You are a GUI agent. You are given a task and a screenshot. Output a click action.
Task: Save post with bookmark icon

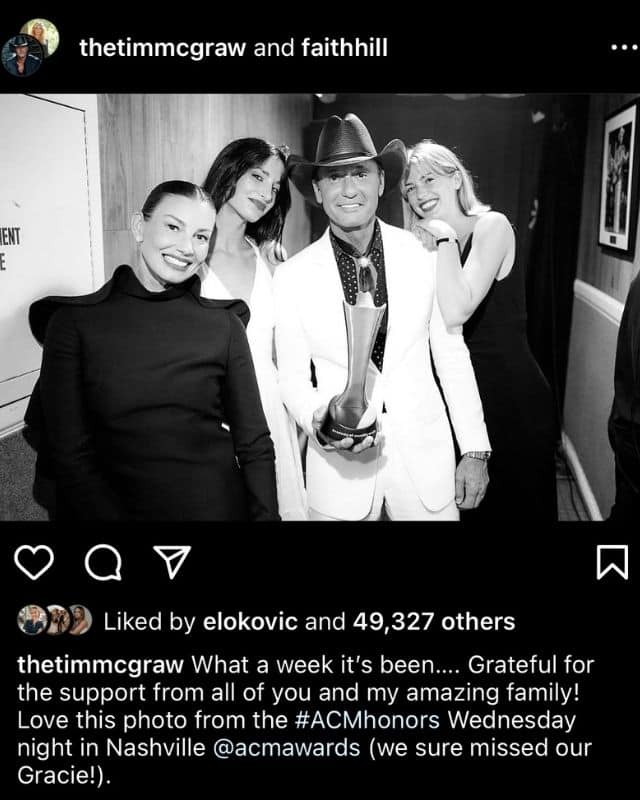point(612,562)
